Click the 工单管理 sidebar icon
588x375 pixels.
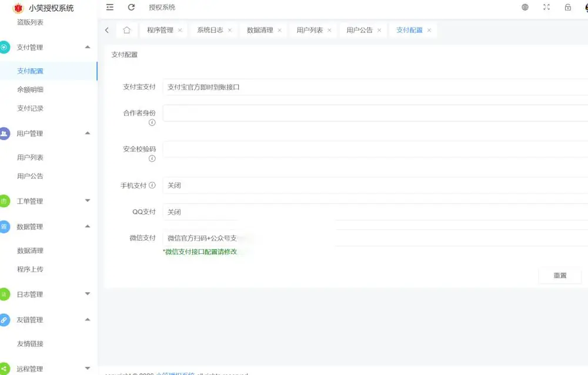[4, 201]
